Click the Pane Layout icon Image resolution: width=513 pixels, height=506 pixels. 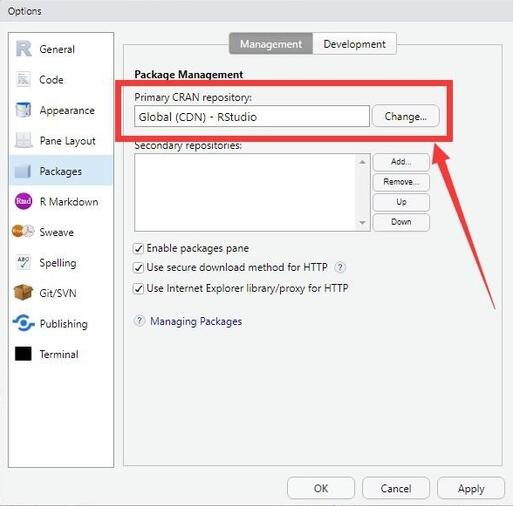pyautogui.click(x=23, y=140)
